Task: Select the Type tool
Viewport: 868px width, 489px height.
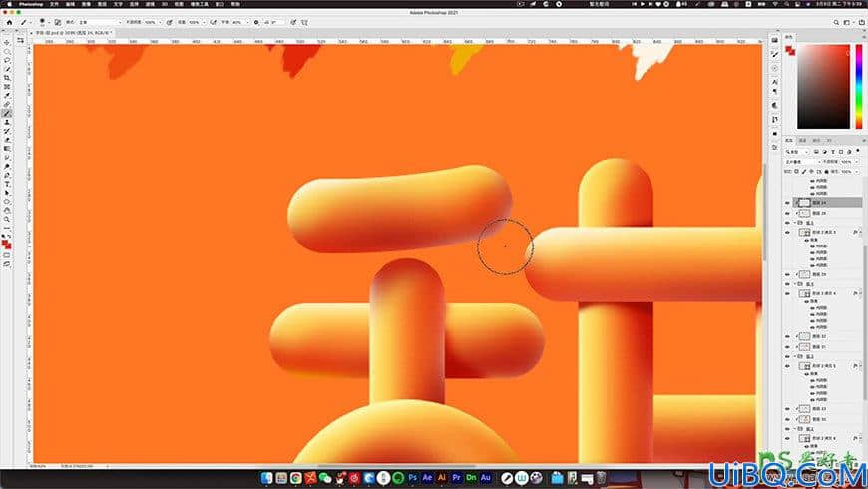Action: point(7,184)
